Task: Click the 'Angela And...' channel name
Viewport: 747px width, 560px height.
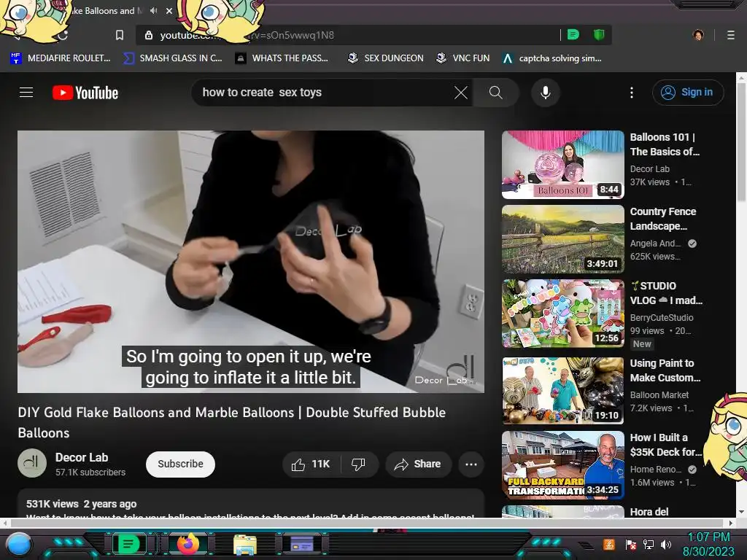Action: click(655, 244)
